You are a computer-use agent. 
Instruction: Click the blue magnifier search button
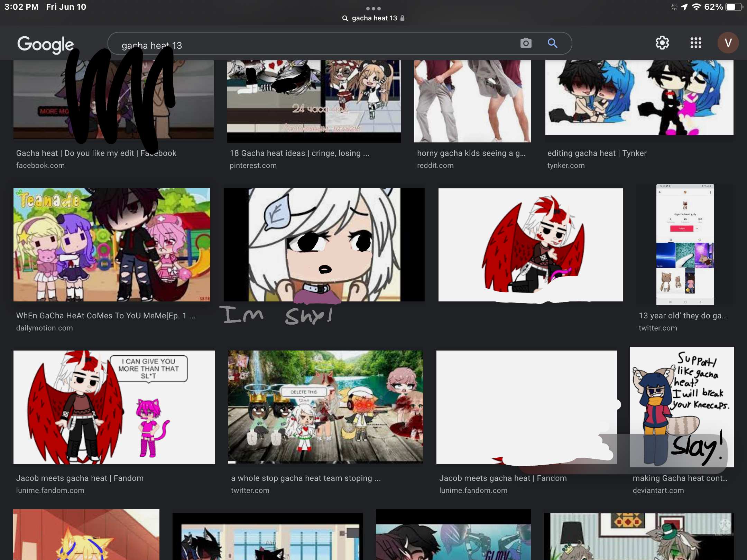click(552, 43)
